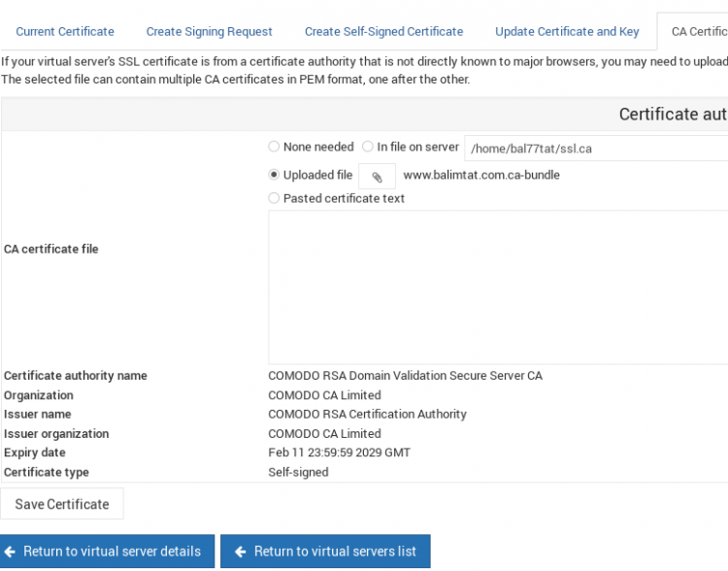728x571 pixels.
Task: Open the Create Signing Request tab
Action: pyautogui.click(x=210, y=32)
